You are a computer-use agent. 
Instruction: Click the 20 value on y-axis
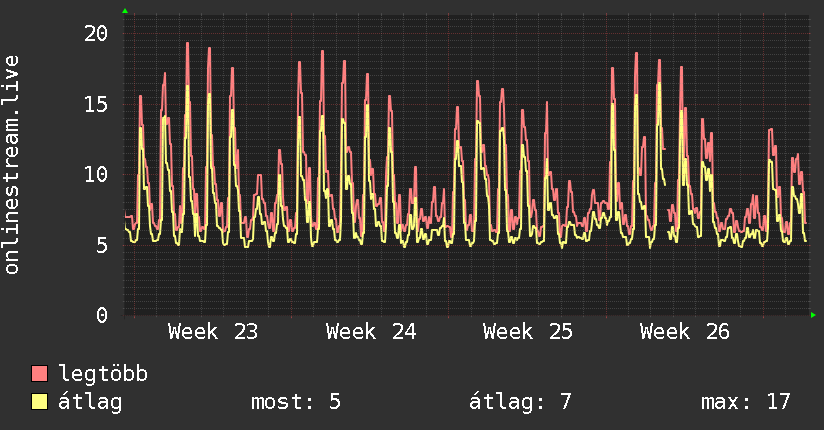[x=96, y=34]
